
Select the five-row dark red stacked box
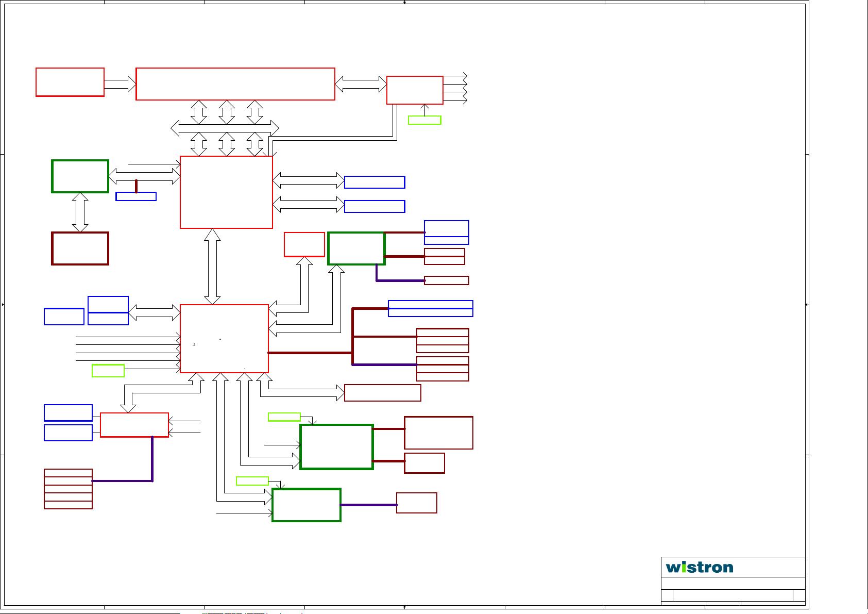(x=68, y=489)
